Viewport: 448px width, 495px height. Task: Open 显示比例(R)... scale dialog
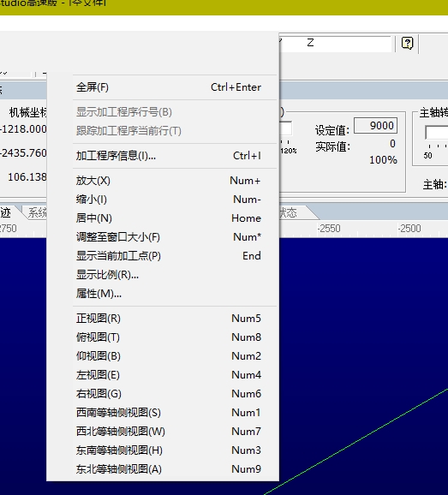(169, 275)
